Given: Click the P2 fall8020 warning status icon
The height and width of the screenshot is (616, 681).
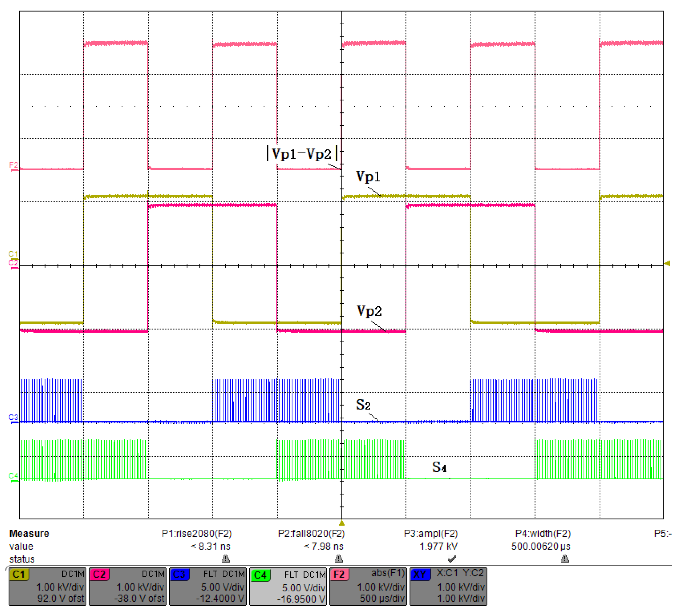Looking at the screenshot, I should click(339, 559).
